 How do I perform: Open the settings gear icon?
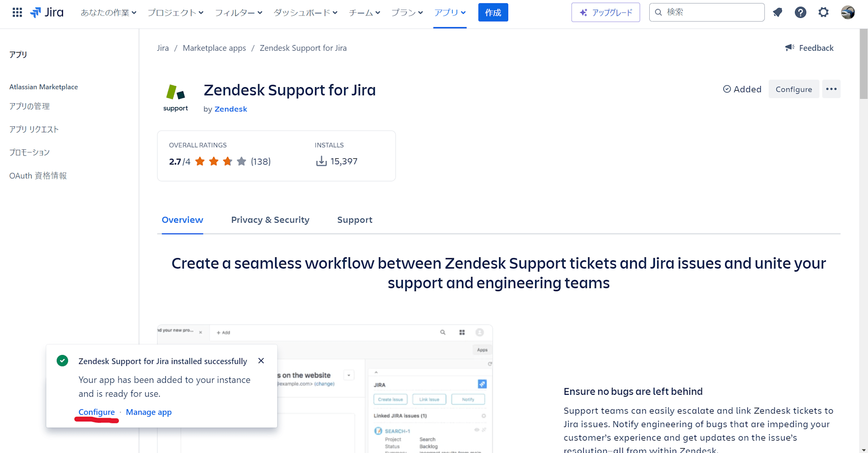823,12
